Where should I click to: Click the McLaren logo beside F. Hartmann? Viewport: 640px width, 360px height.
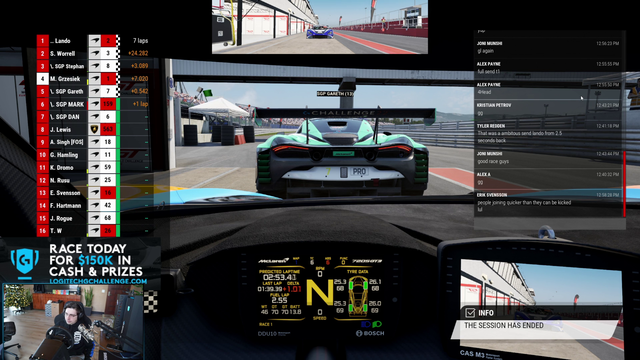point(95,205)
